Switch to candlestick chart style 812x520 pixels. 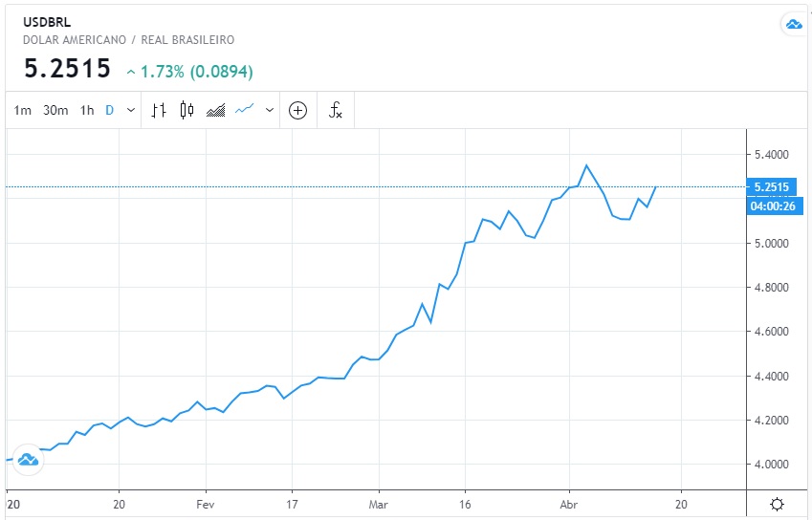pyautogui.click(x=187, y=110)
